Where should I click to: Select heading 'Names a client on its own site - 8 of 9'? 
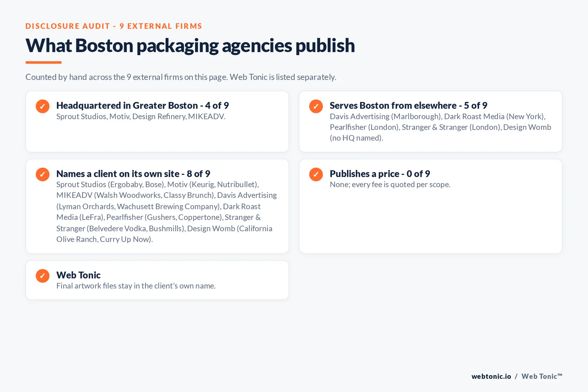pyautogui.click(x=133, y=174)
